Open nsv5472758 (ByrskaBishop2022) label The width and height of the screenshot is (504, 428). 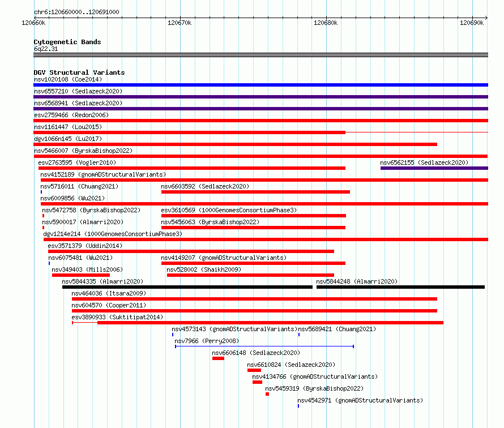click(91, 210)
